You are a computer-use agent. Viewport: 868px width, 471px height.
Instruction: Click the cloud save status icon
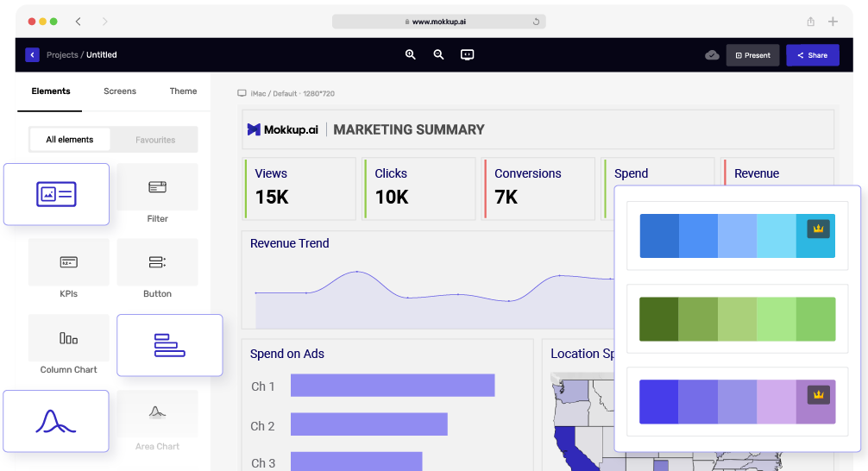(x=712, y=55)
